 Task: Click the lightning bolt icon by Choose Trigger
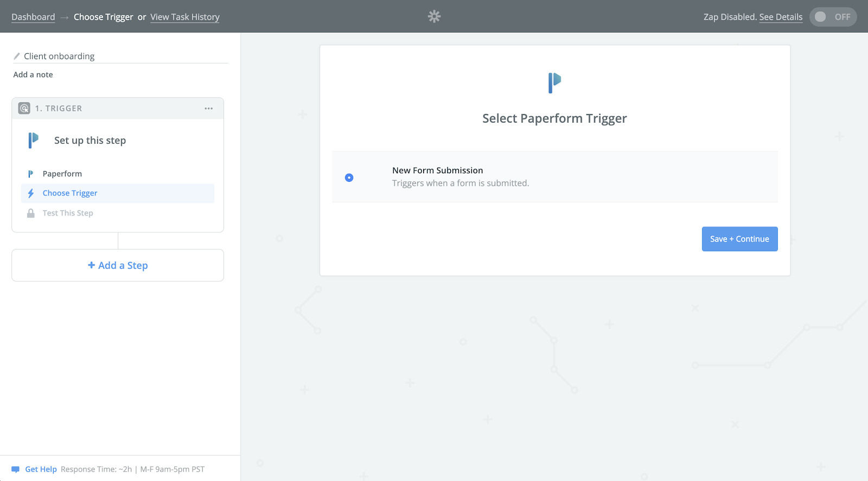coord(31,193)
